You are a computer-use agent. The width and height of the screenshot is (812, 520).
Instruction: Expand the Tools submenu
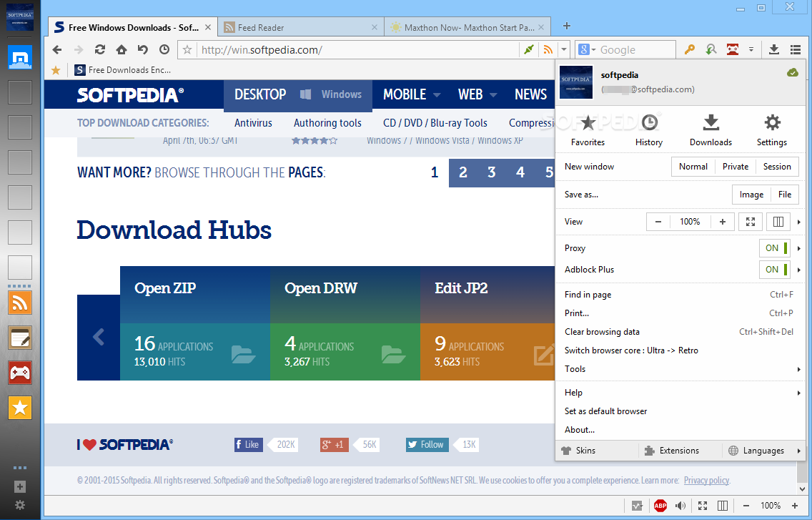(x=680, y=369)
